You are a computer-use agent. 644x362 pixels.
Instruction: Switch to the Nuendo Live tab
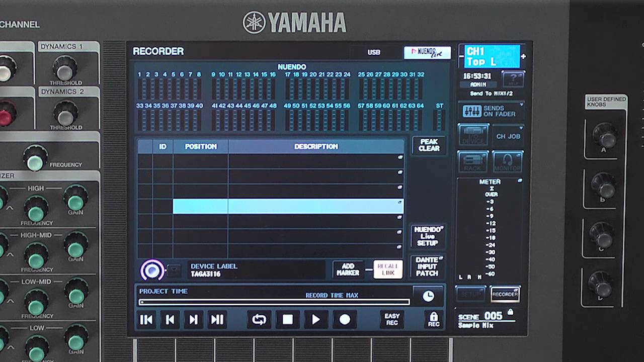[x=427, y=52]
